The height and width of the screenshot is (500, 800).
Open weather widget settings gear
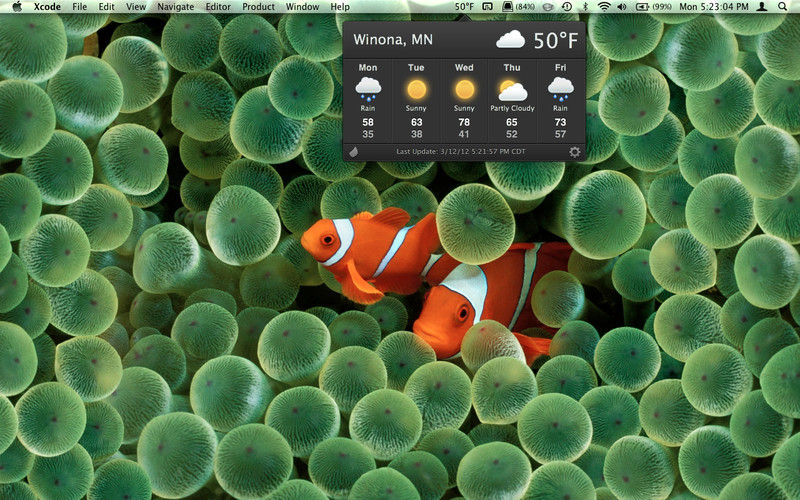click(x=574, y=152)
